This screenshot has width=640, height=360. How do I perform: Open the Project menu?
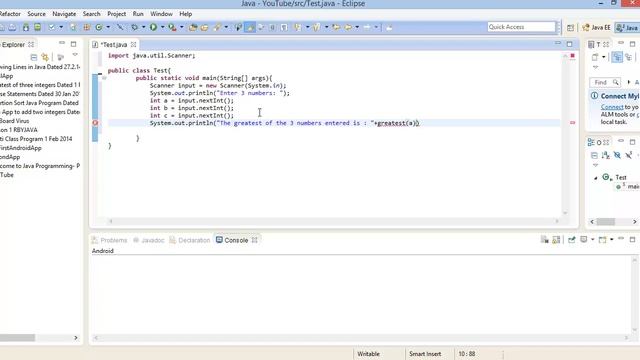116,14
